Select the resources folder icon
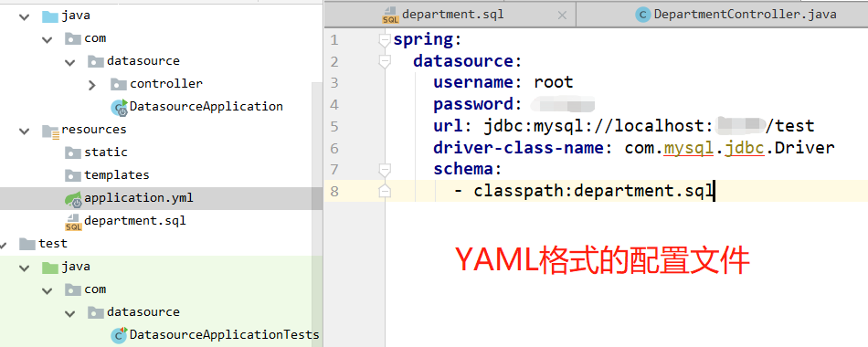 (50, 131)
